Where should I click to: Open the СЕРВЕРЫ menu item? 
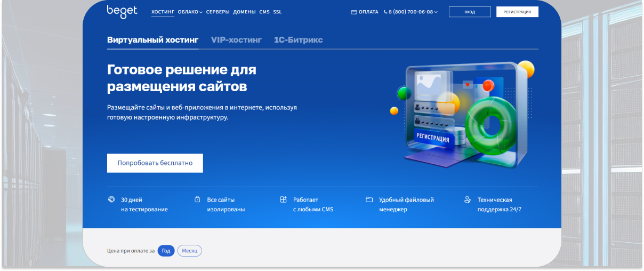[218, 12]
